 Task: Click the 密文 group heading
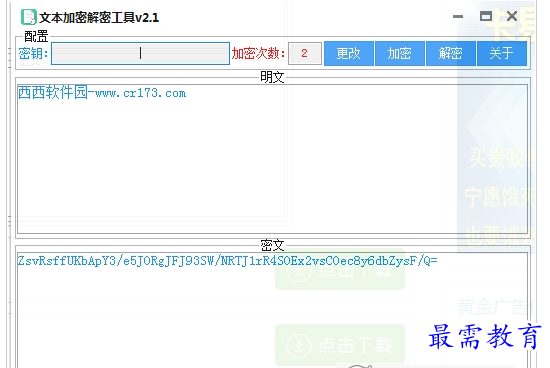(272, 245)
